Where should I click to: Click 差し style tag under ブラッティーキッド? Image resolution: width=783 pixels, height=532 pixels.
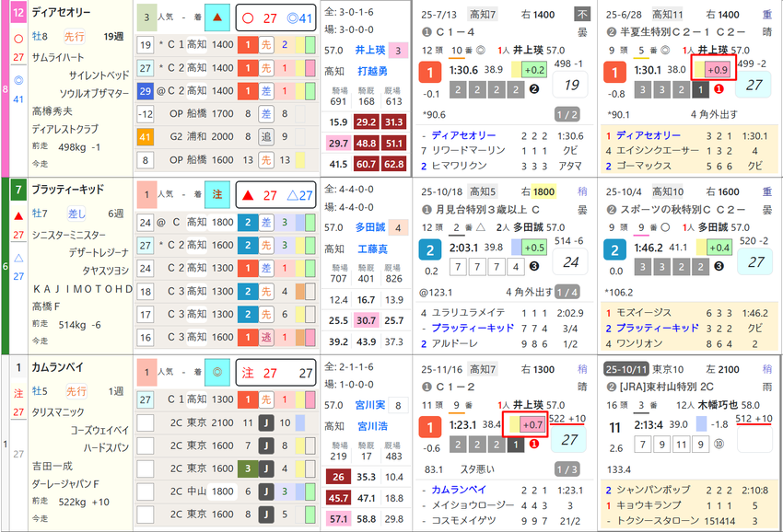(x=76, y=214)
